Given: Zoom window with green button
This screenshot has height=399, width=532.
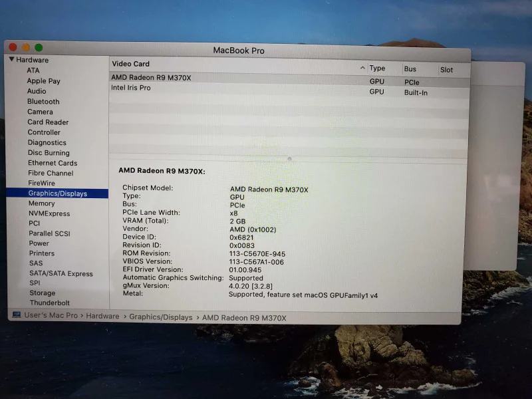Looking at the screenshot, I should (39, 47).
